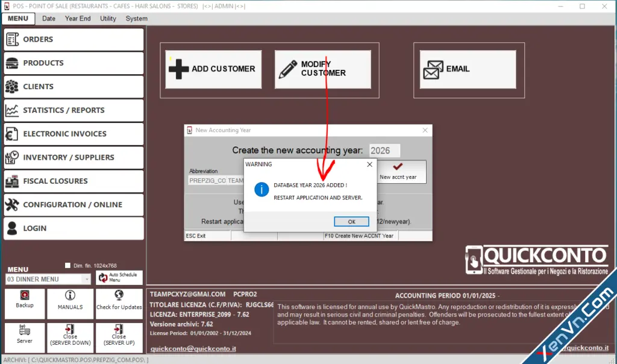Click Auto Schedule Menu button
This screenshot has height=364, width=617.
119,277
